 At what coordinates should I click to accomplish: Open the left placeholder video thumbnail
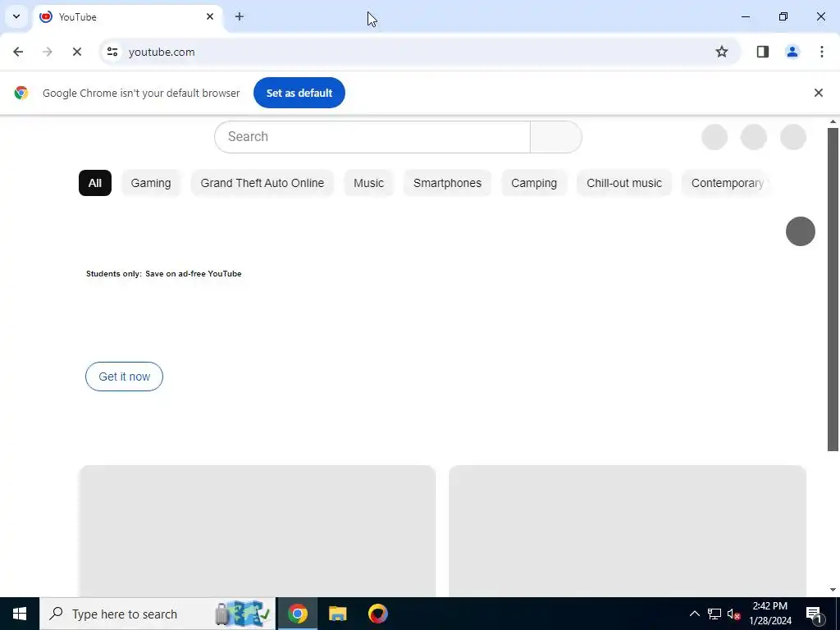pyautogui.click(x=257, y=531)
